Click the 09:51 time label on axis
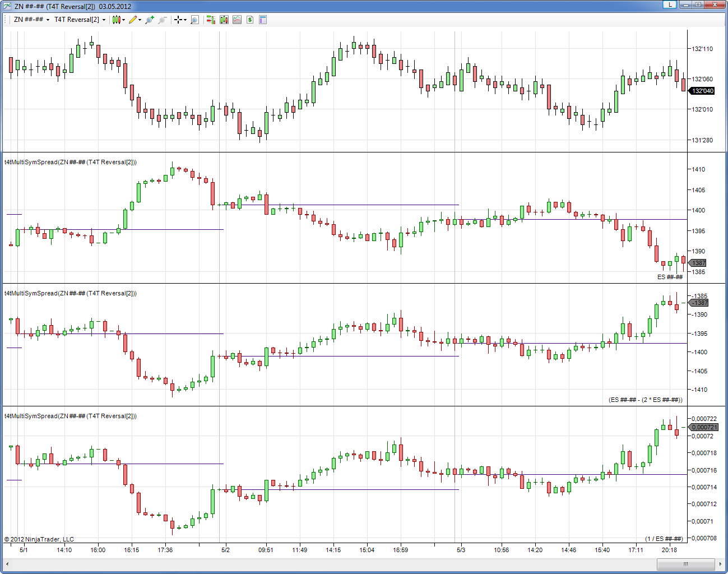Image resolution: width=728 pixels, height=574 pixels. [x=266, y=550]
